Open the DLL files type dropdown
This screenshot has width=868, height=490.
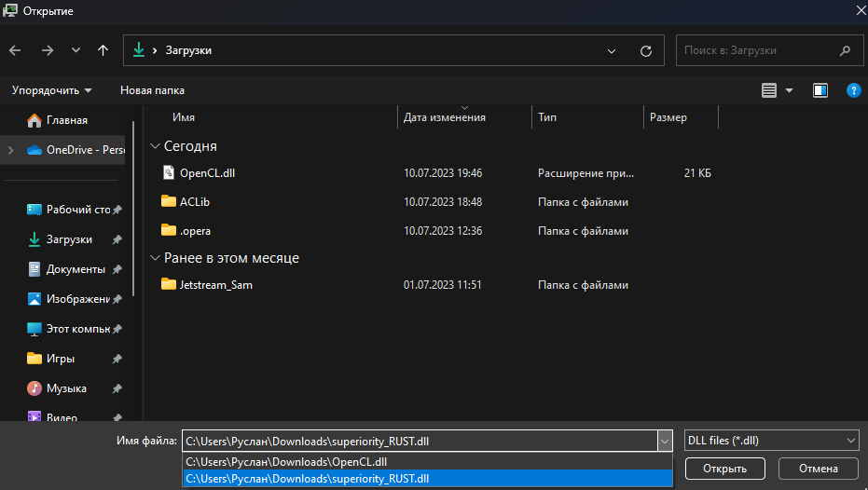coord(771,441)
